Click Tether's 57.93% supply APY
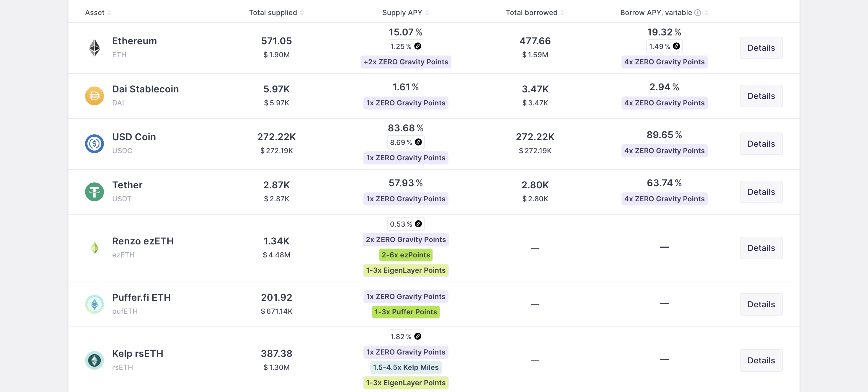Screen dimensions: 868x392 (x=406, y=183)
